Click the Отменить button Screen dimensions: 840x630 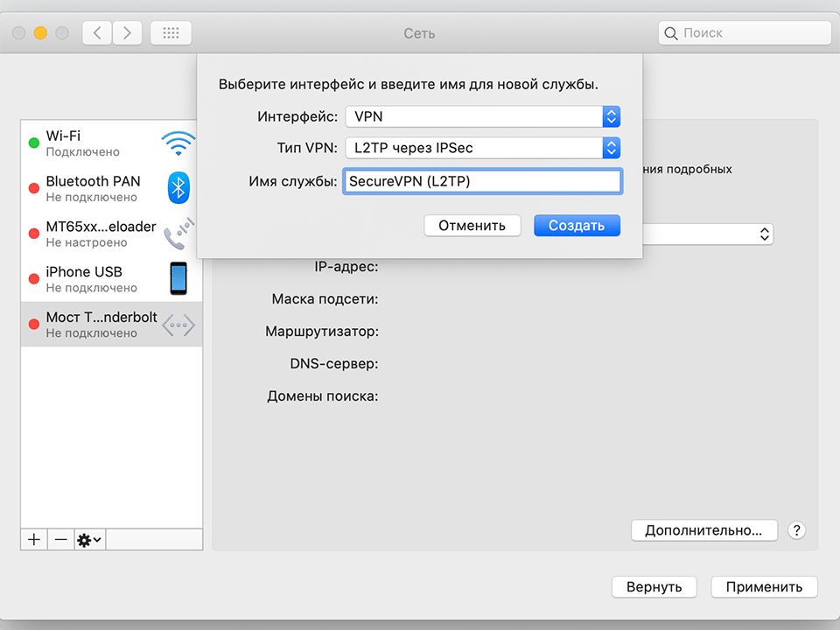coord(472,225)
